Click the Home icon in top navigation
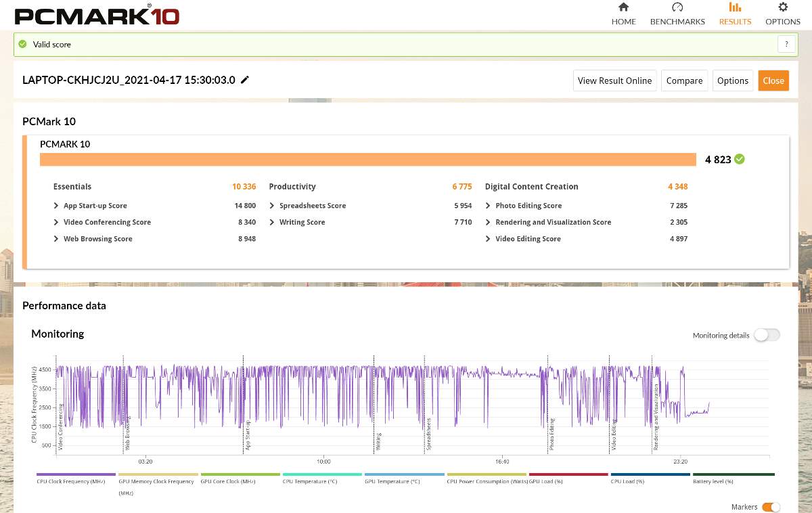812x513 pixels. (x=623, y=8)
